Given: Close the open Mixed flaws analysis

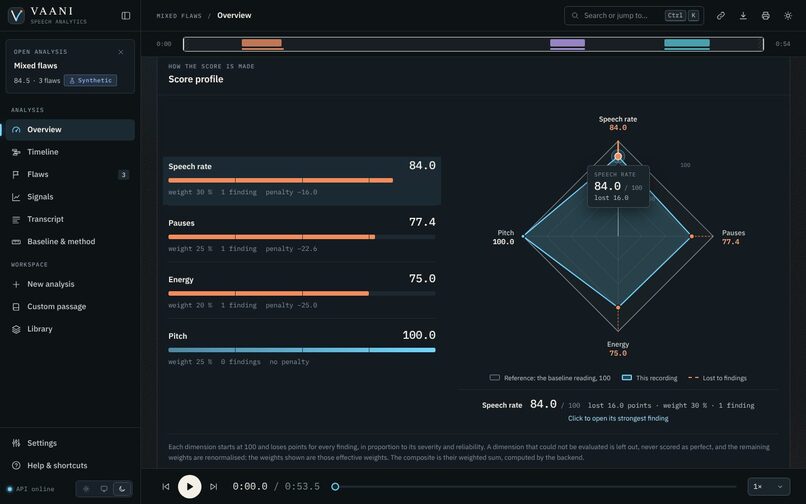Looking at the screenshot, I should (121, 52).
